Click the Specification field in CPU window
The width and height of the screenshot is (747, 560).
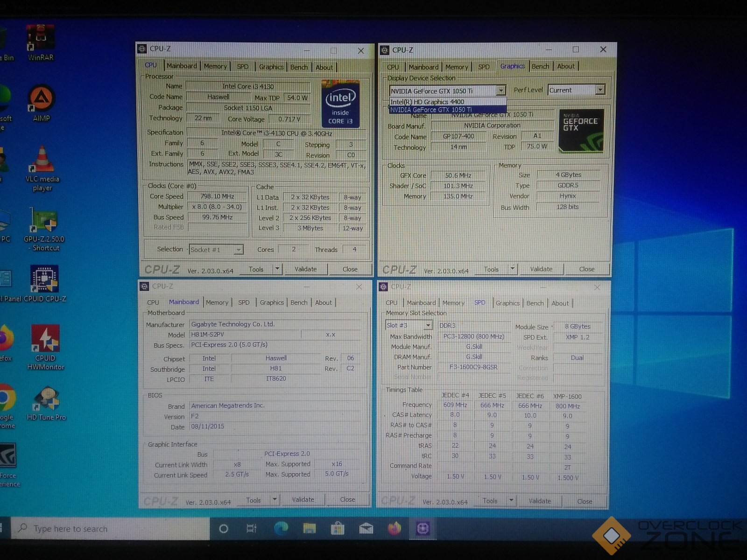pyautogui.click(x=276, y=133)
